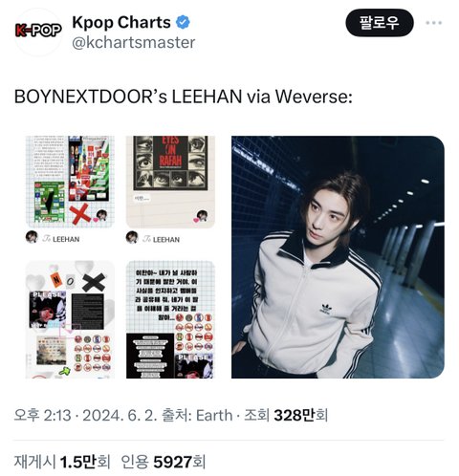The width and height of the screenshot is (459, 476).
Task: Click the blue verified badge icon
Action: tap(183, 22)
